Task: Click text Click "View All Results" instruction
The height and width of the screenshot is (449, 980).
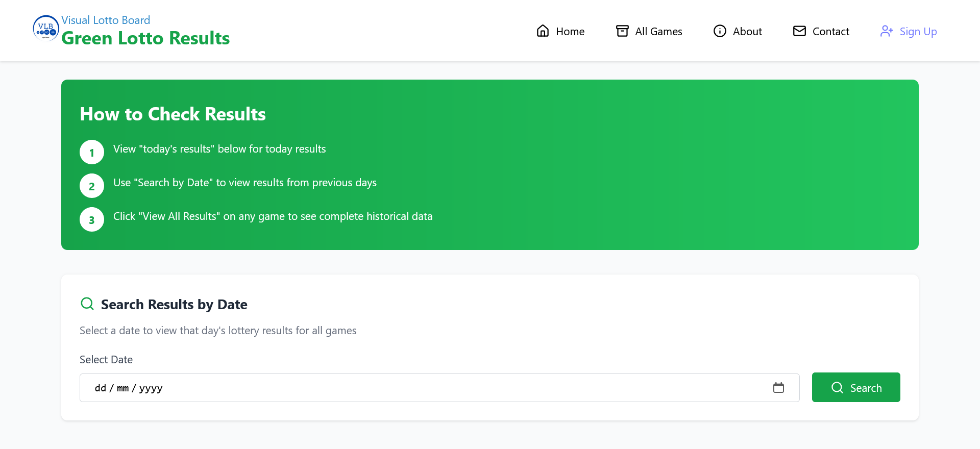Action: [x=273, y=216]
